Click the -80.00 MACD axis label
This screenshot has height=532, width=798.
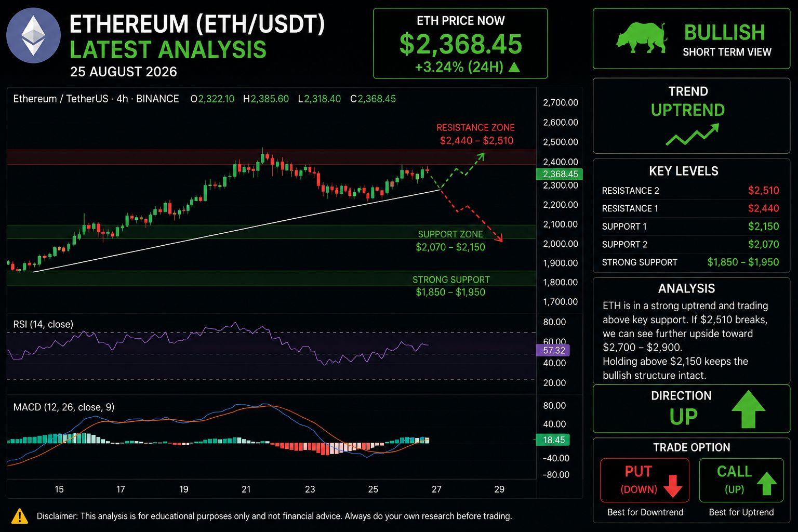(556, 475)
